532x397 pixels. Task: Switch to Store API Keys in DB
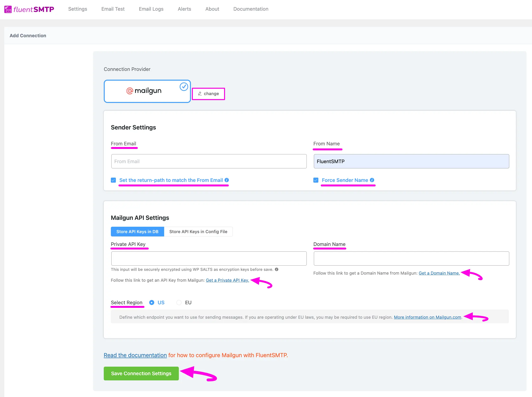[x=137, y=232]
